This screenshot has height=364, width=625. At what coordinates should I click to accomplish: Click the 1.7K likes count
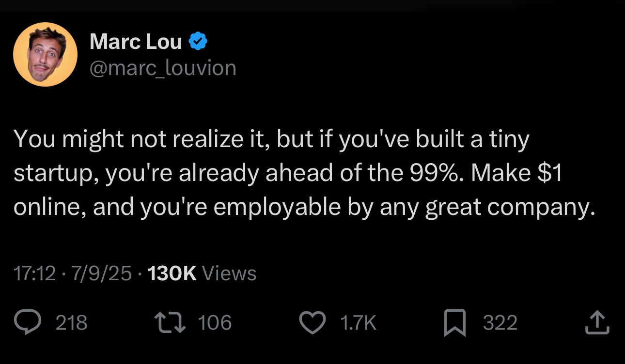tap(359, 323)
